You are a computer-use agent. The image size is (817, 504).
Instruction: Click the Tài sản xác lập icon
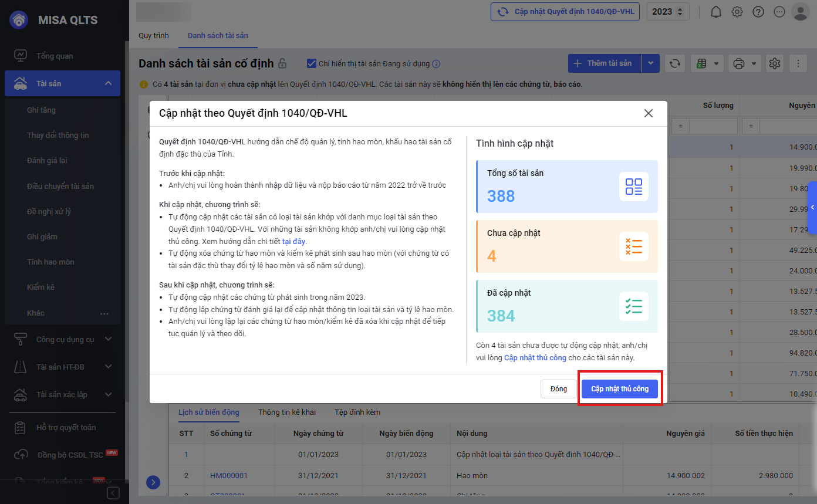click(21, 394)
